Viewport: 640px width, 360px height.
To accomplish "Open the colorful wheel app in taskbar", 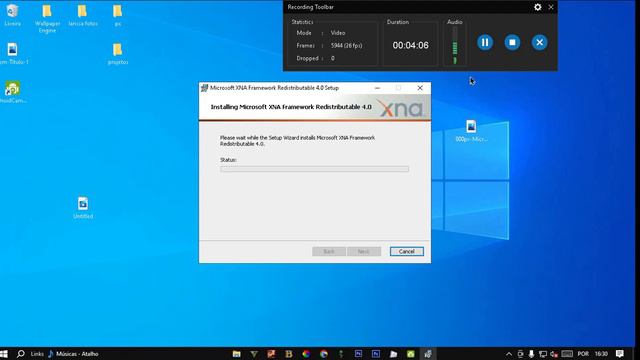I will click(x=306, y=354).
